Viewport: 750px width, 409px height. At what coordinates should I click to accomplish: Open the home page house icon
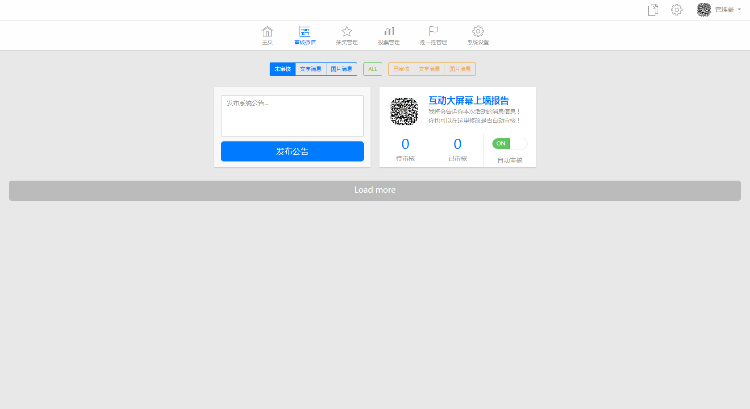(267, 32)
